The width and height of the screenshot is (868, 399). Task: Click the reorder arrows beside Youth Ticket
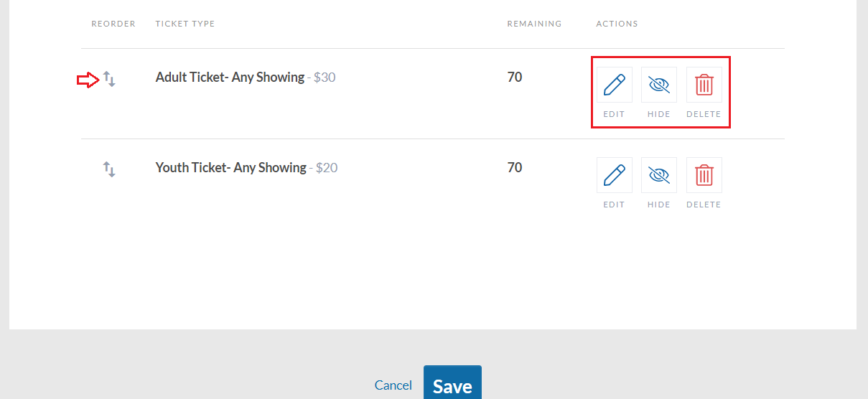point(109,169)
